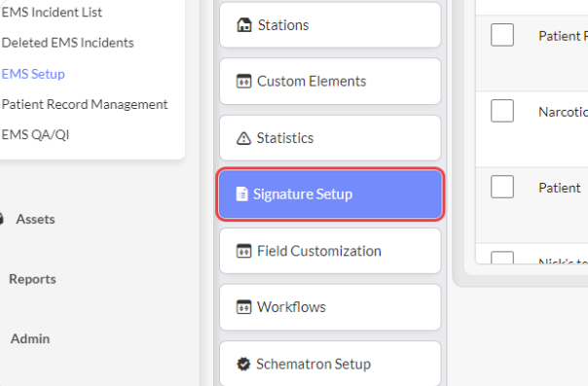Screen dimensions: 588x386
Task: Click the Stations house icon
Action: (x=244, y=25)
